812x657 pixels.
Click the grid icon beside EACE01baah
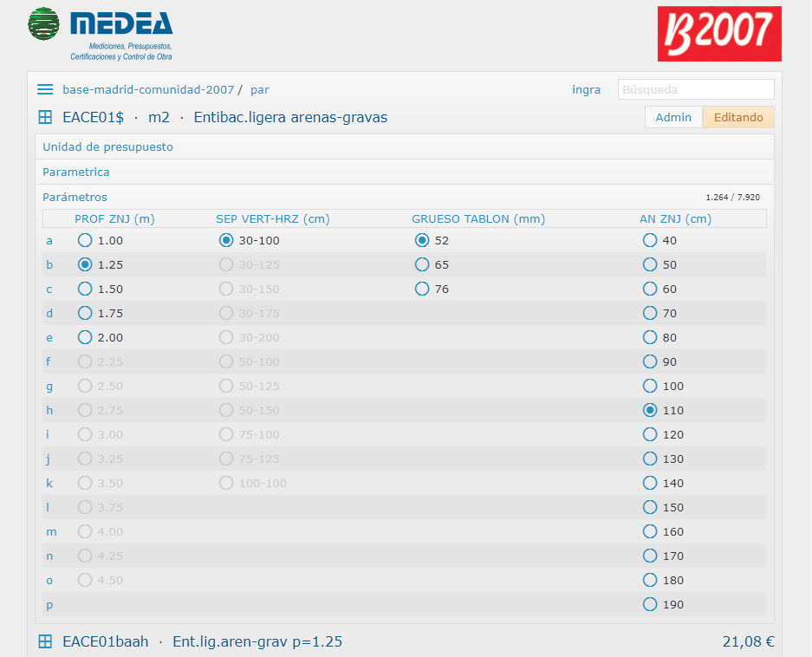pyautogui.click(x=45, y=641)
